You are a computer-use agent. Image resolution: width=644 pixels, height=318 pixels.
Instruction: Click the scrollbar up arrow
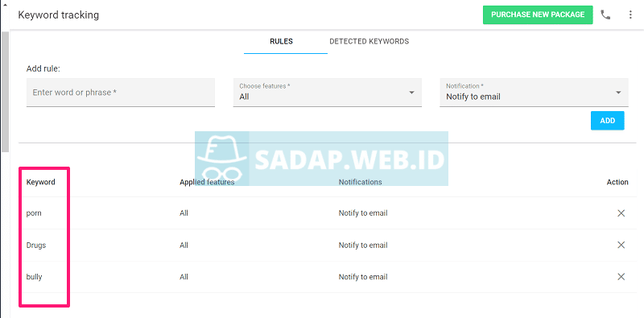pyautogui.click(x=5, y=4)
